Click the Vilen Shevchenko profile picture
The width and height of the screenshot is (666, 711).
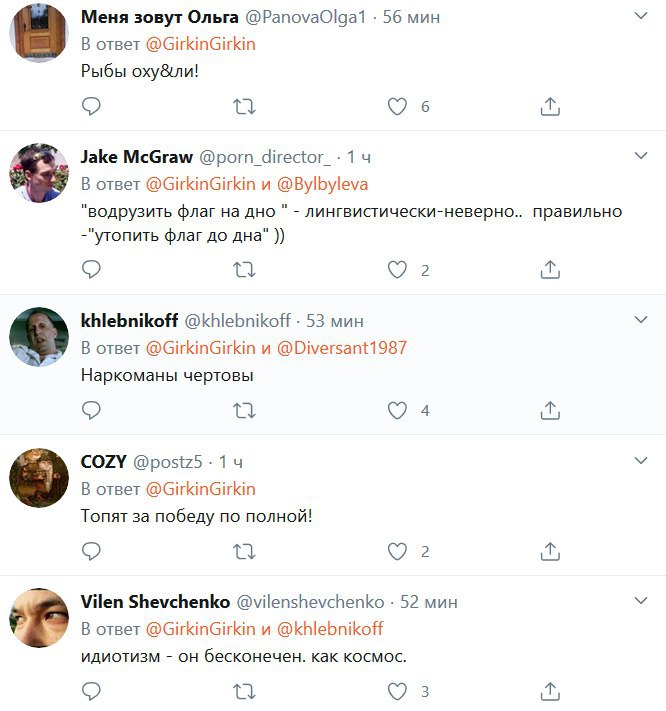[38, 618]
